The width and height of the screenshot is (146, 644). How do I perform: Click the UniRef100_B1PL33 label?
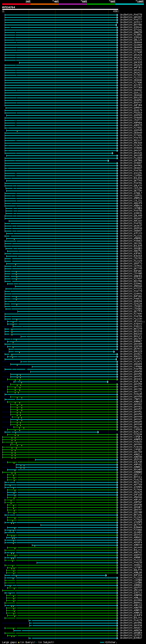(131, 432)
